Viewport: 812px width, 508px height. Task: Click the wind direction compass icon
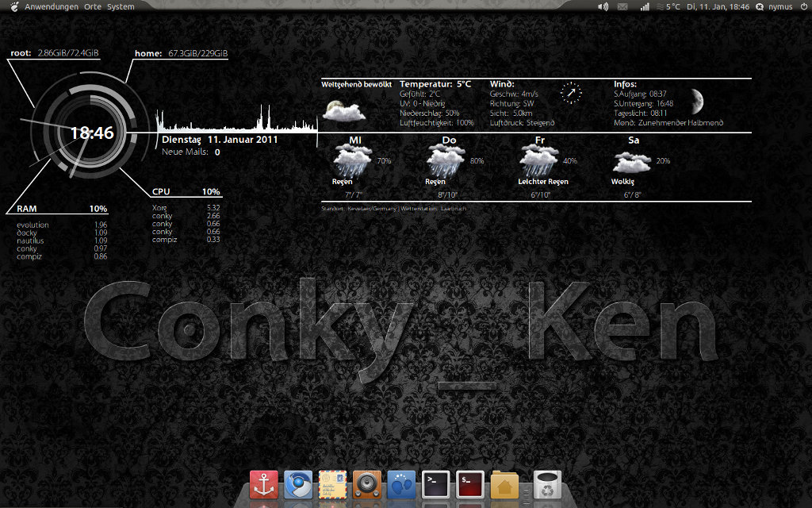click(571, 94)
